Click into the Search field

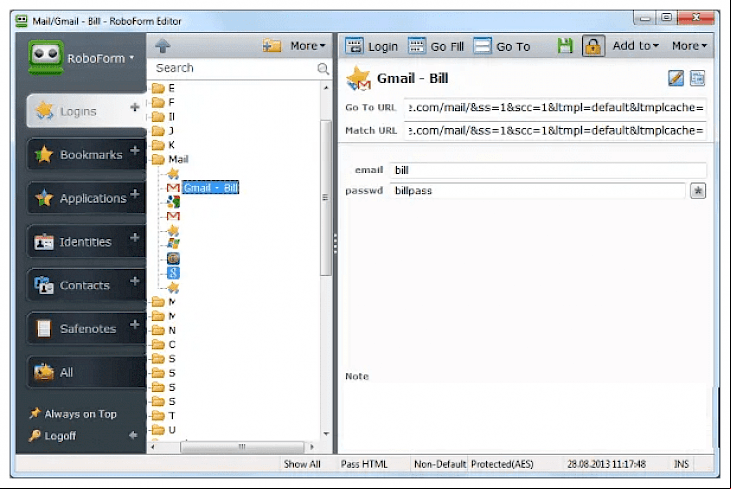(x=233, y=68)
